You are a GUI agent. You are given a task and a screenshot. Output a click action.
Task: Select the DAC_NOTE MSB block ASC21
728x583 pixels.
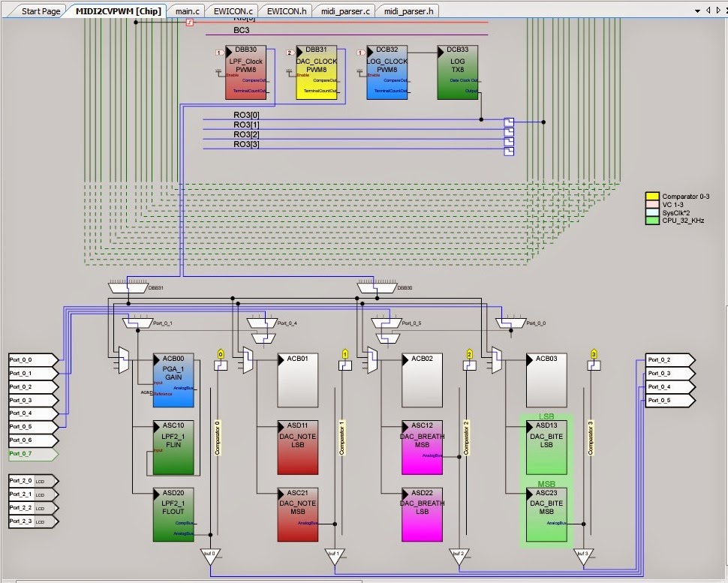point(298,514)
